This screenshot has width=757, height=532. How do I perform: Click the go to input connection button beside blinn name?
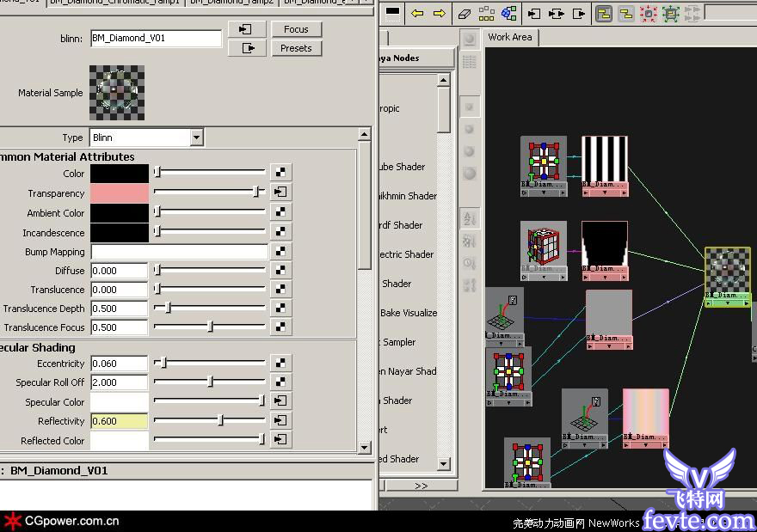tap(246, 29)
